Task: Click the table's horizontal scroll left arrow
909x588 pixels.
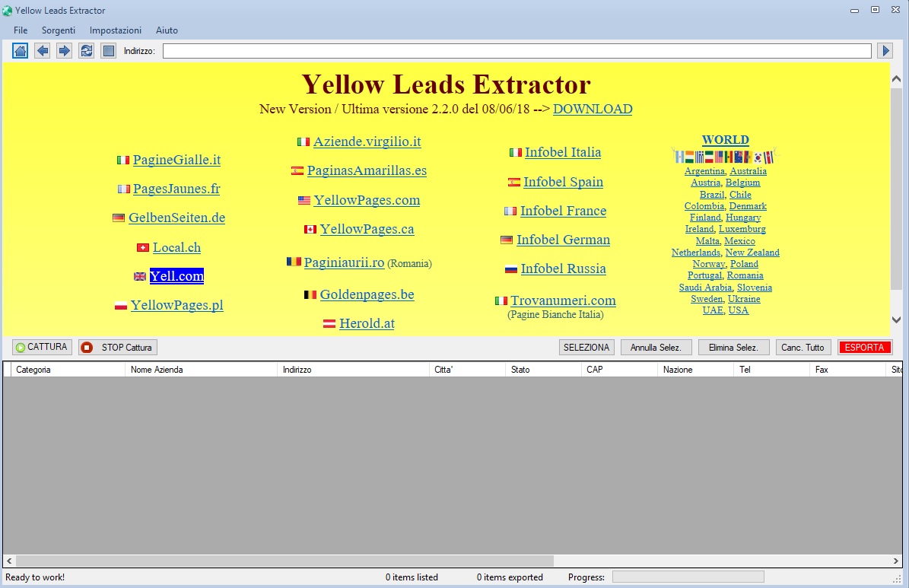Action: point(8,561)
